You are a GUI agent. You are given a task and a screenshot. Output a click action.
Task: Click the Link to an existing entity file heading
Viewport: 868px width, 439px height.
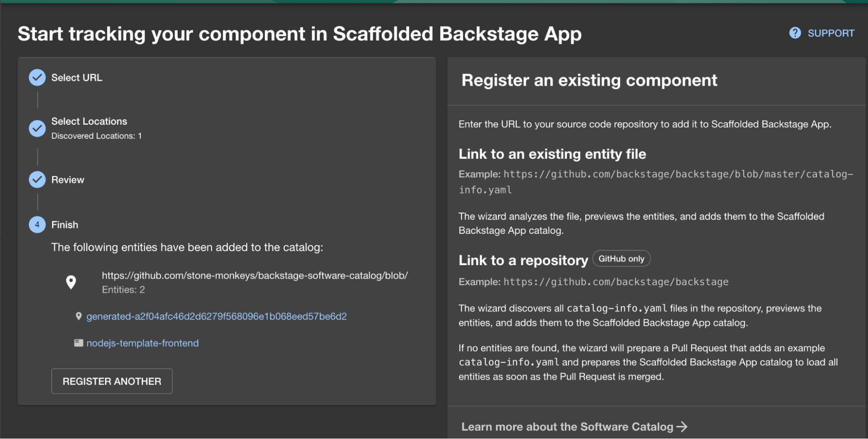pyautogui.click(x=552, y=154)
